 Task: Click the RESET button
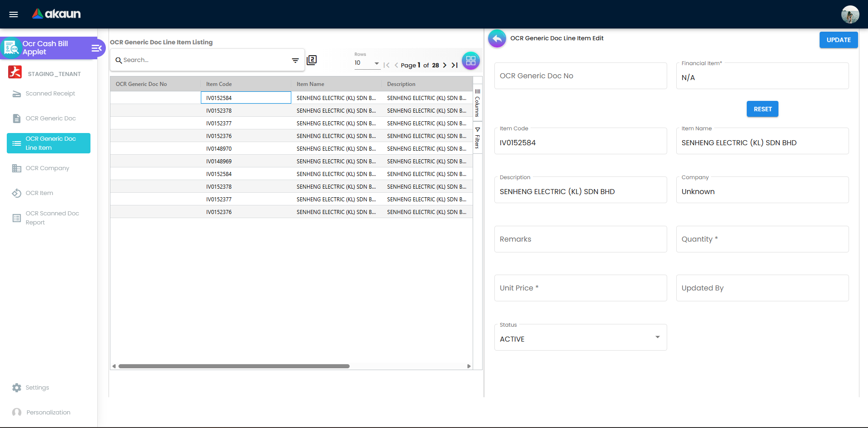click(763, 109)
